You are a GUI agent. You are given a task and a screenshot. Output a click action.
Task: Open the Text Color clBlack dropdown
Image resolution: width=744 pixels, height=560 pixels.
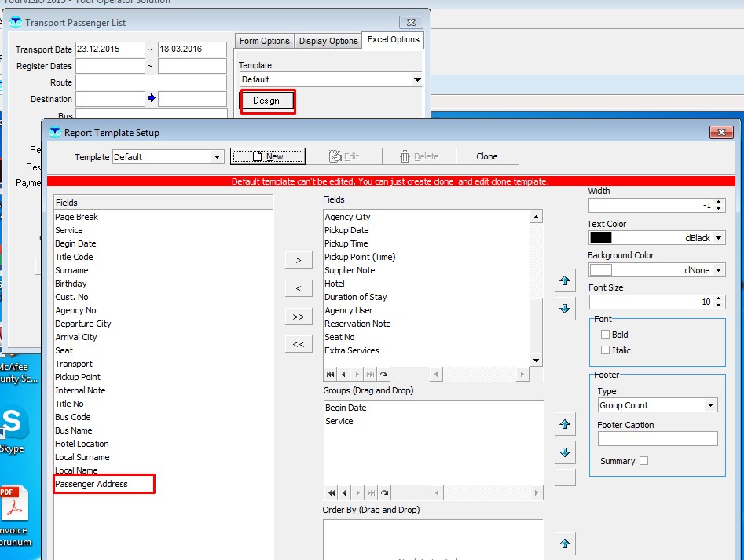[718, 238]
